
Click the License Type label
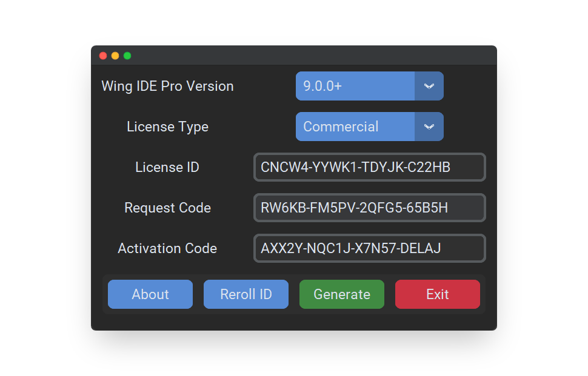(168, 127)
